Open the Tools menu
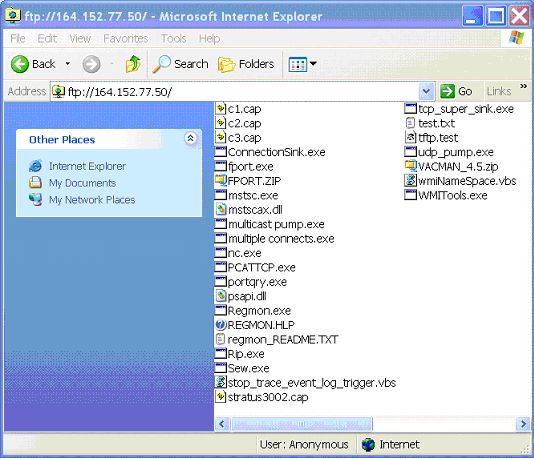This screenshot has height=459, width=534. pyautogui.click(x=173, y=38)
